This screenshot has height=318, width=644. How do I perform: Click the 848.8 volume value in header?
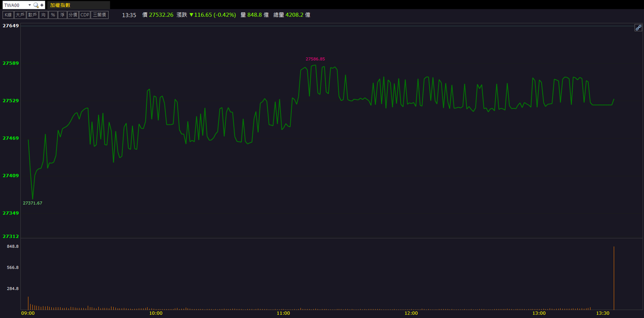[254, 15]
